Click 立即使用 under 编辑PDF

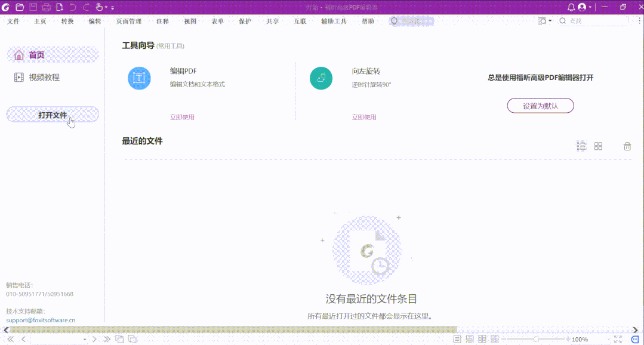click(181, 116)
